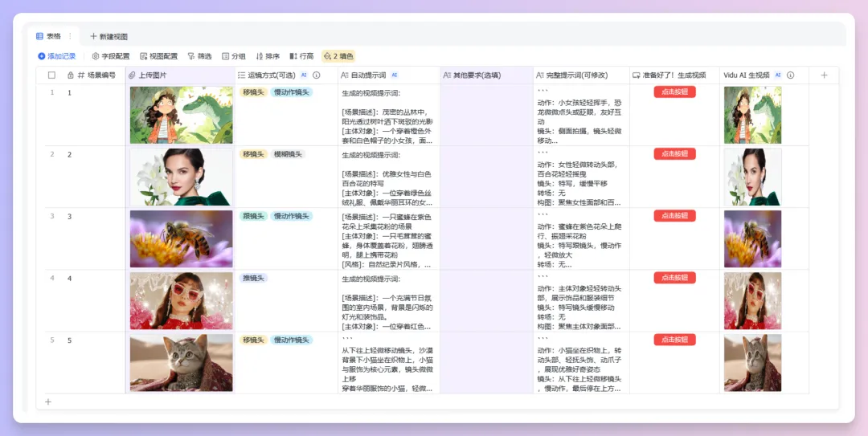The image size is (868, 436).
Task: Create a new view with 新建视图
Action: (x=109, y=36)
